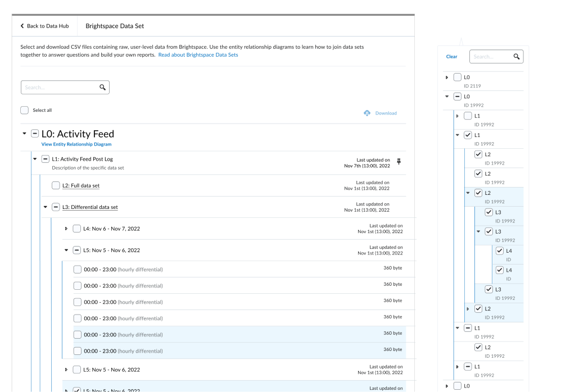Click the Download button
561x392 pixels.
point(381,113)
